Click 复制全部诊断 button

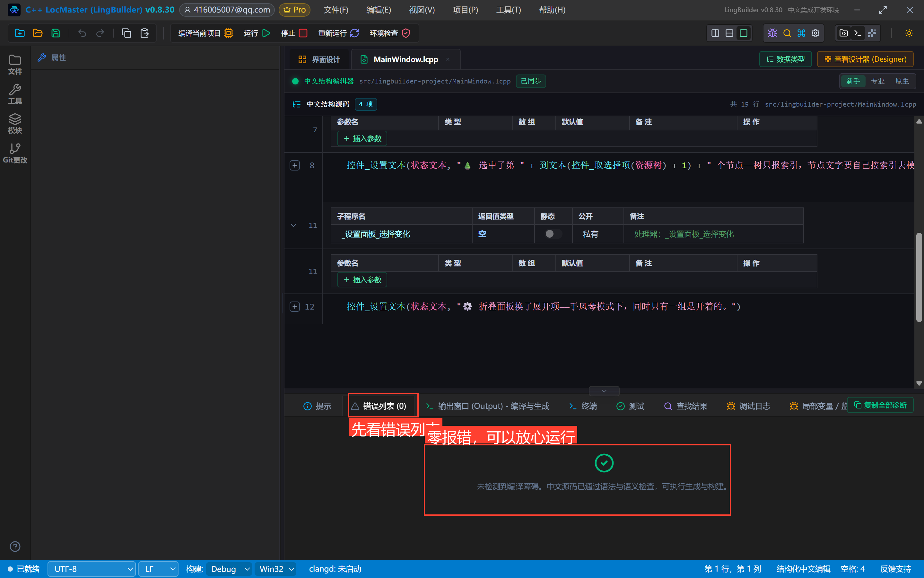pyautogui.click(x=880, y=405)
